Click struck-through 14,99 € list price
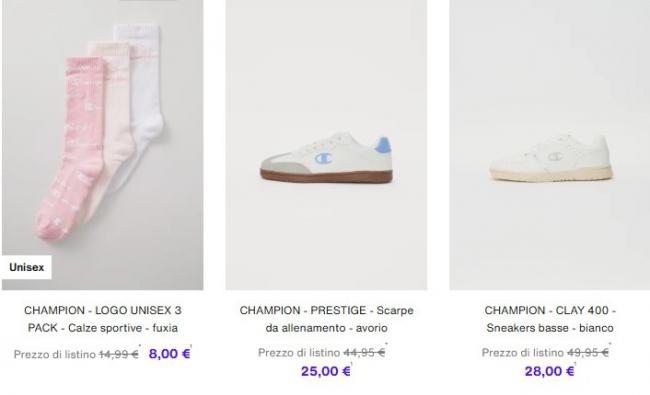The width and height of the screenshot is (650, 395). click(x=119, y=354)
